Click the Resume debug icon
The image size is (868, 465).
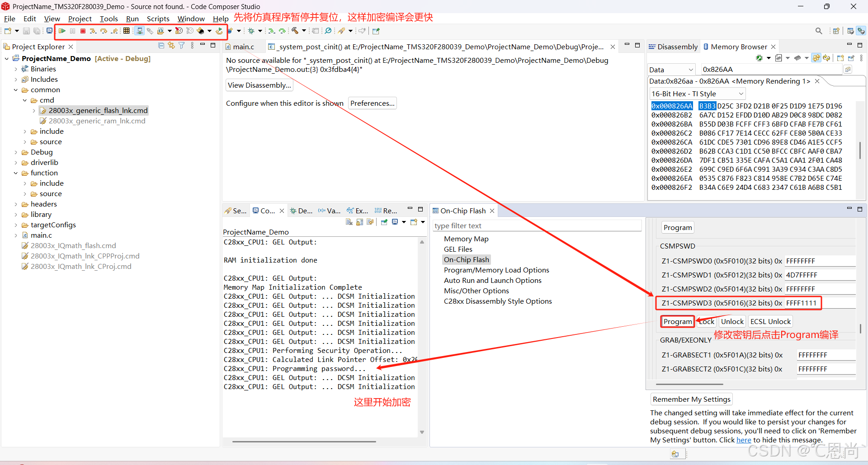62,31
